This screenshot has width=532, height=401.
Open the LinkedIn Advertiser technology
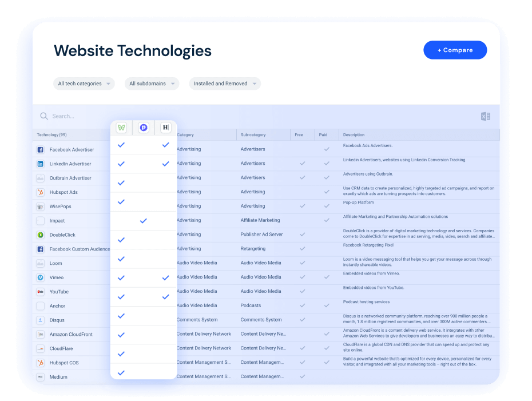70,164
